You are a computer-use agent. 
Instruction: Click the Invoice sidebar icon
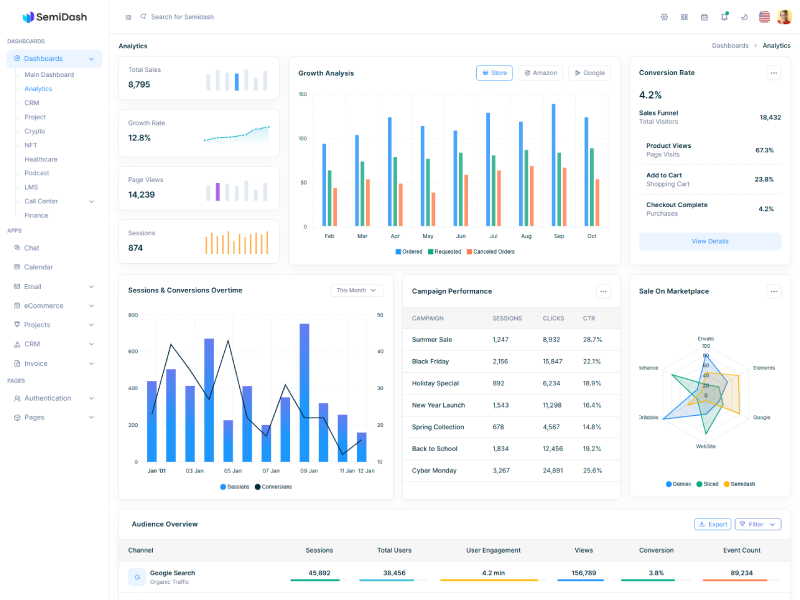pyautogui.click(x=17, y=363)
